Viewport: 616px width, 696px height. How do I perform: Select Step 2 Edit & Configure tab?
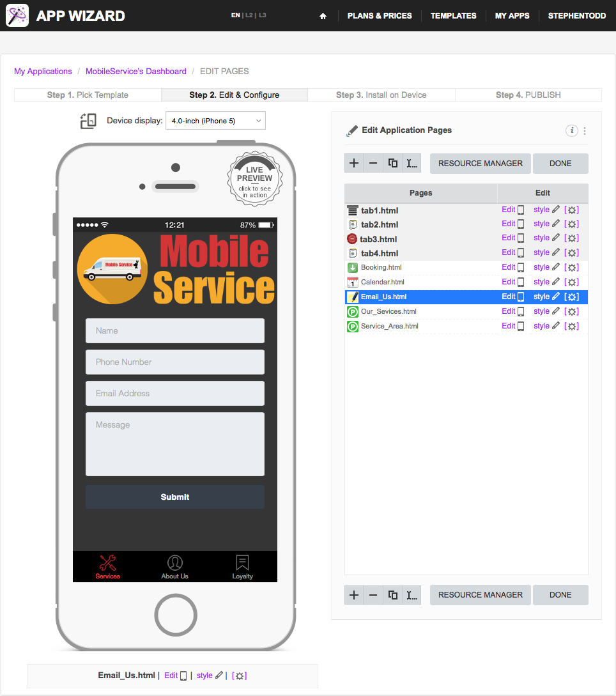235,95
